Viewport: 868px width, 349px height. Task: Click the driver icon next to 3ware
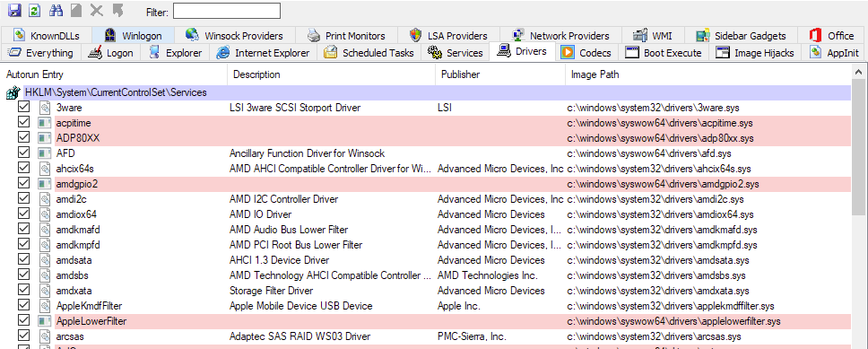pyautogui.click(x=44, y=108)
